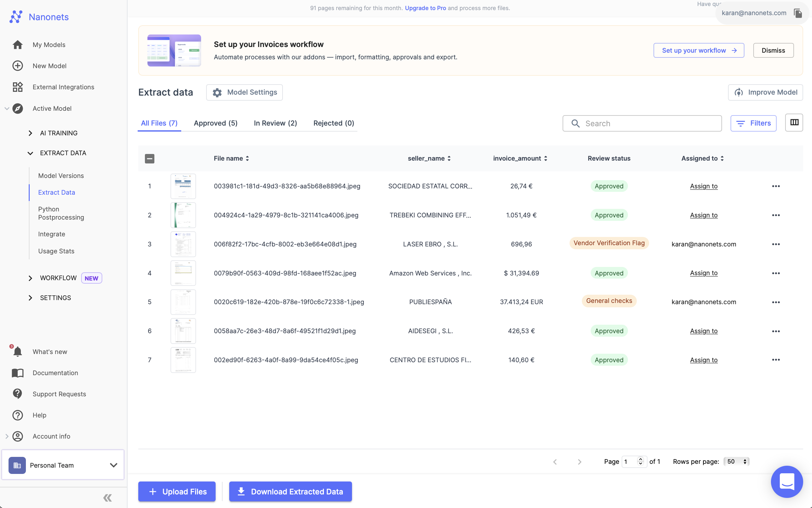The height and width of the screenshot is (508, 812).
Task: Expand the AI TRAINING section
Action: [x=30, y=133]
